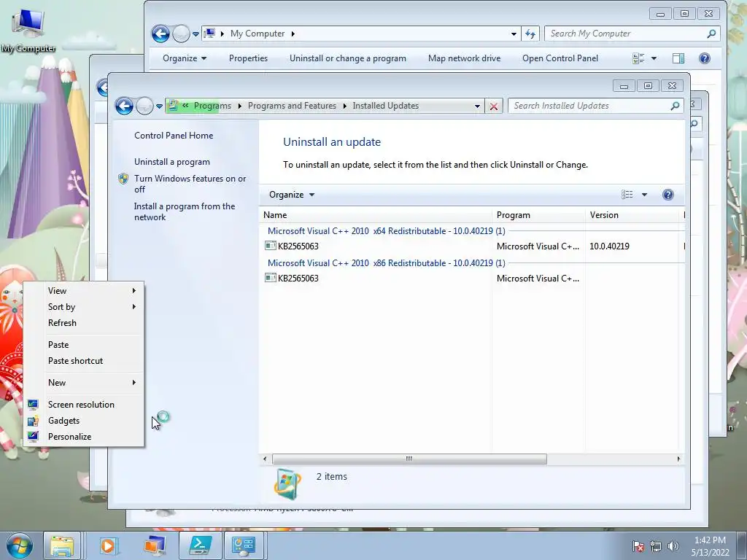Click Uninstall or change a program
Screen dimensions: 747x560
coord(348,58)
